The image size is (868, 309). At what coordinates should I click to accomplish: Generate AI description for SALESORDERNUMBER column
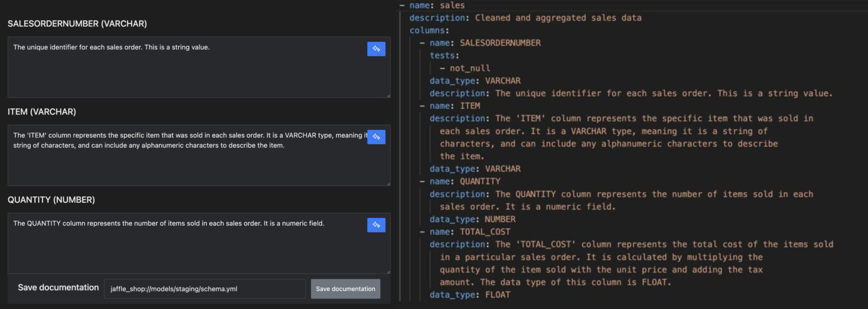coord(376,49)
